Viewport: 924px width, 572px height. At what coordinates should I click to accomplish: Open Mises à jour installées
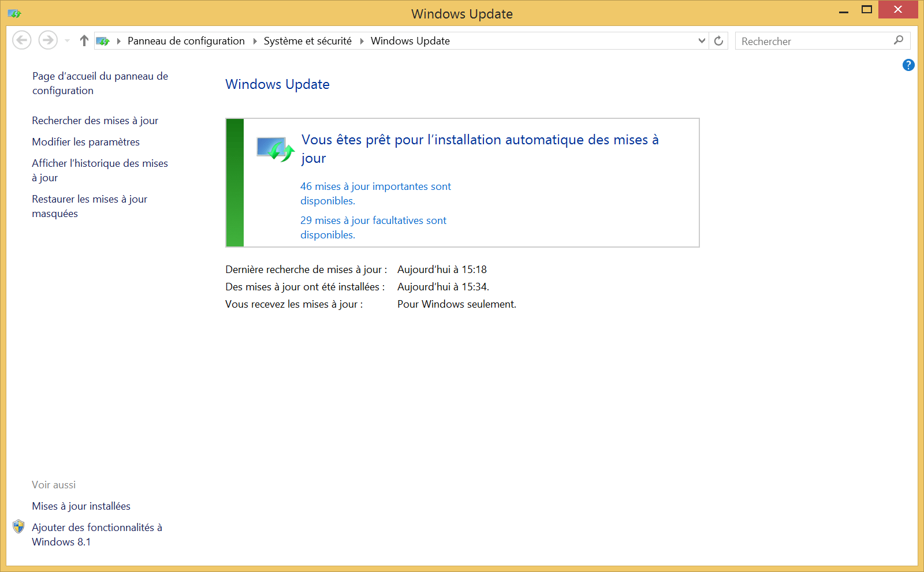tap(81, 506)
